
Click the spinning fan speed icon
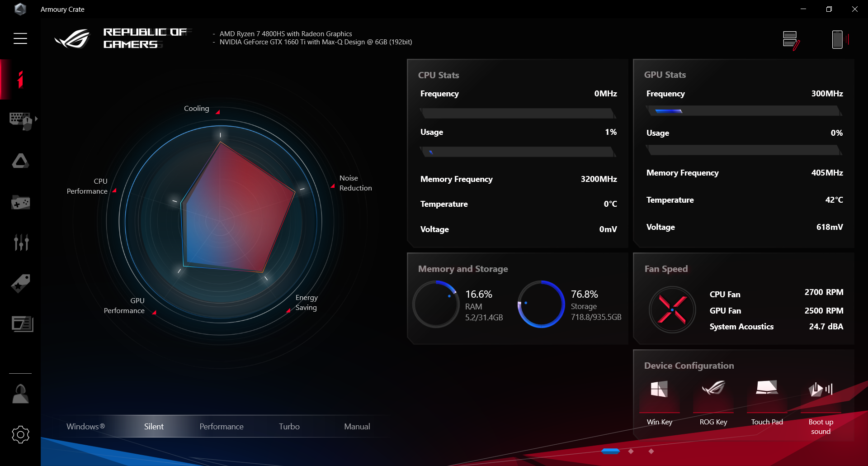pos(672,310)
